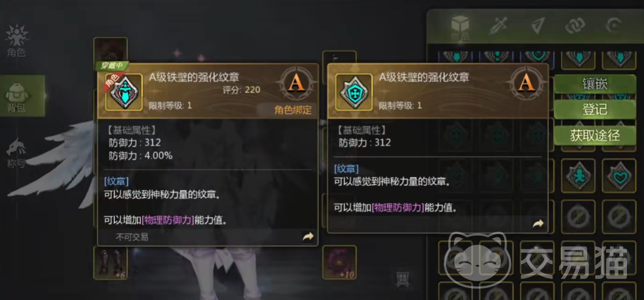Viewport: 644px width, 300px height.
Task: Open the 称号 title sidebar tab
Action: 16,153
